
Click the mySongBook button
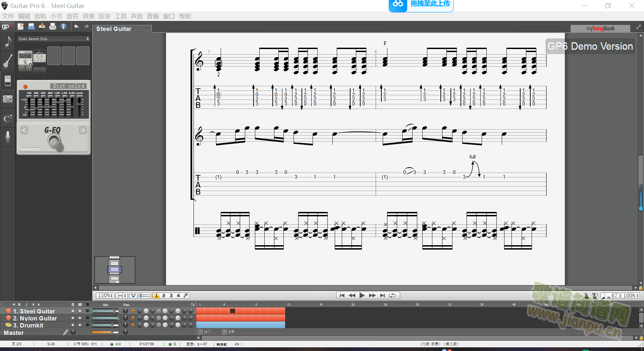coord(600,29)
